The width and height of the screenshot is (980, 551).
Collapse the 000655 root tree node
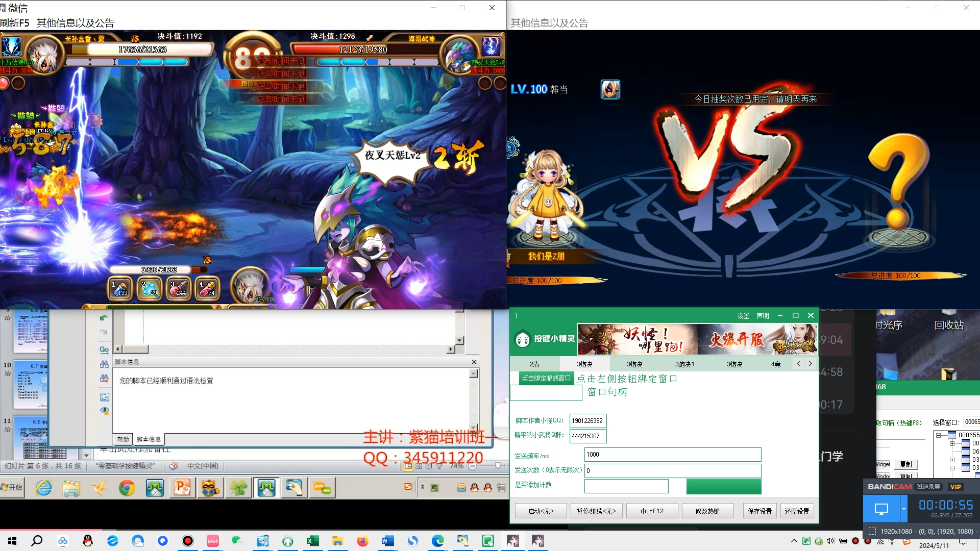pyautogui.click(x=938, y=435)
